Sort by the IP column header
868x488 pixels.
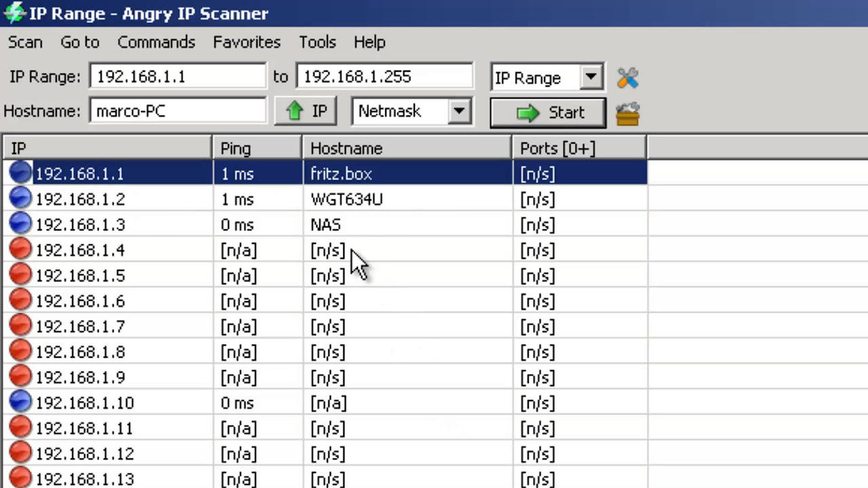[107, 148]
